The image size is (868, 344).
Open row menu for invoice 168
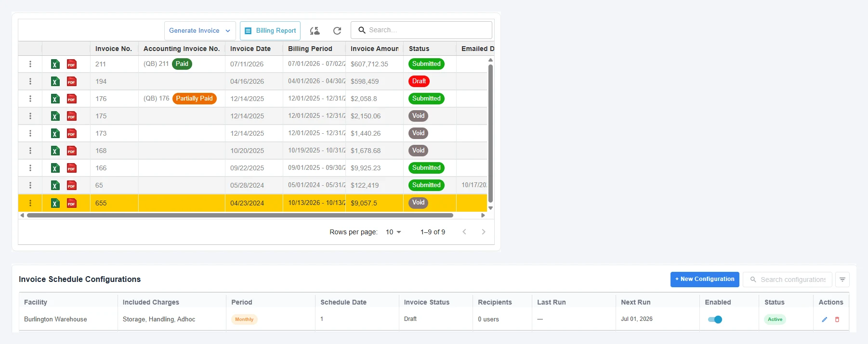tap(30, 151)
